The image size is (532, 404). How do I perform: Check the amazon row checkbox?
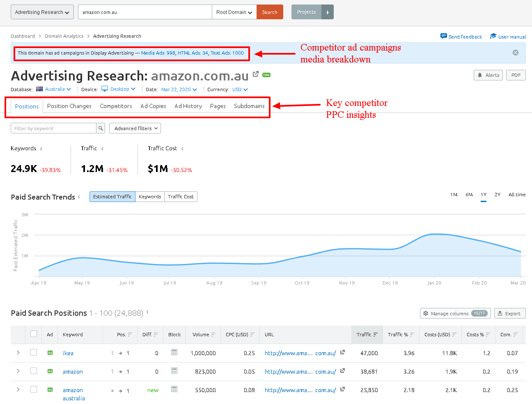click(34, 371)
